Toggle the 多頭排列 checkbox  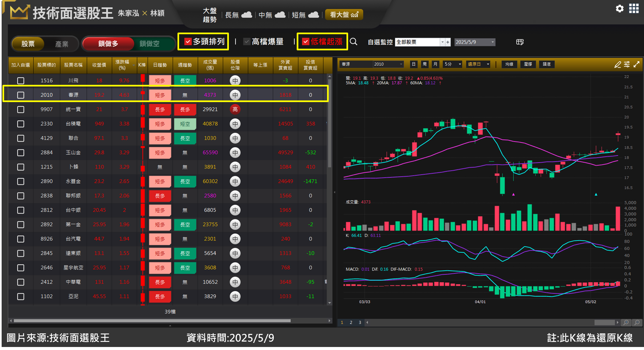click(x=188, y=42)
